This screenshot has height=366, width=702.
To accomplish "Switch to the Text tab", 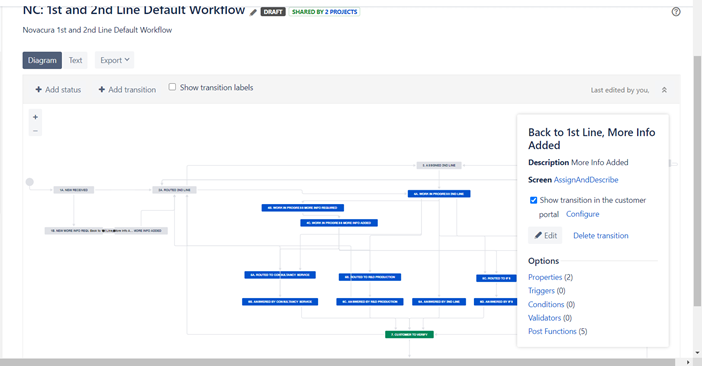I will (75, 60).
